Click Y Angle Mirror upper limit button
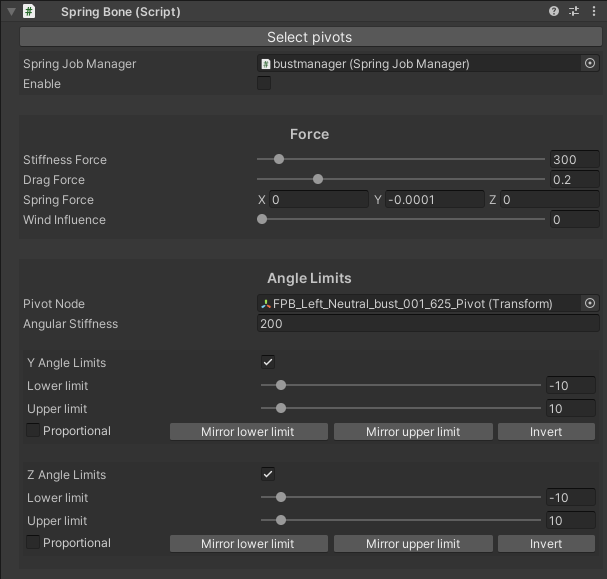 click(x=413, y=432)
